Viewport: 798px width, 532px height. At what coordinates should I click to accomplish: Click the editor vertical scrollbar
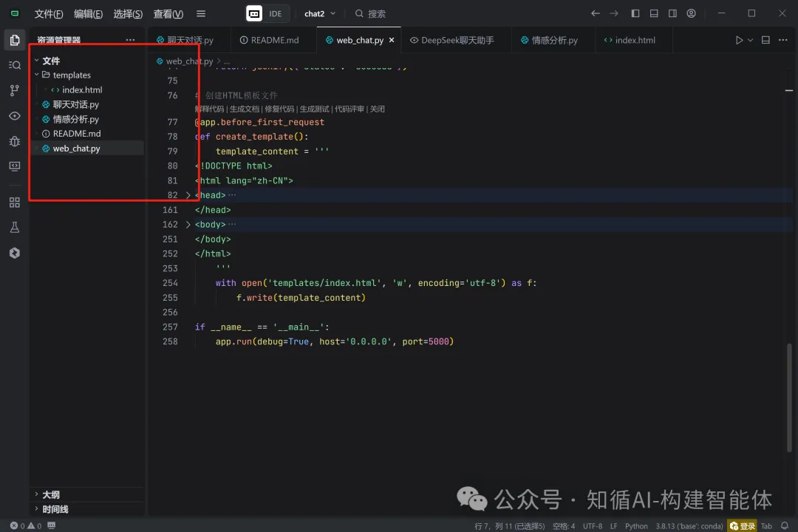tap(789, 398)
